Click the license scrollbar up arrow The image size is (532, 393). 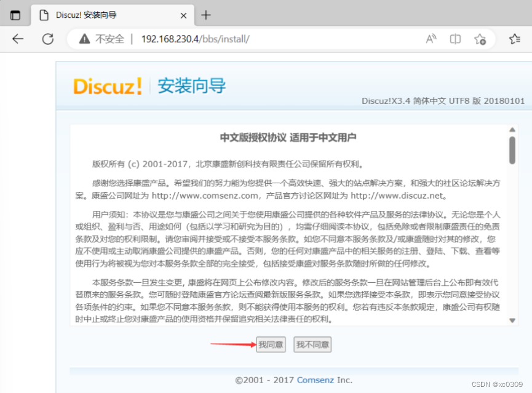pyautogui.click(x=512, y=130)
